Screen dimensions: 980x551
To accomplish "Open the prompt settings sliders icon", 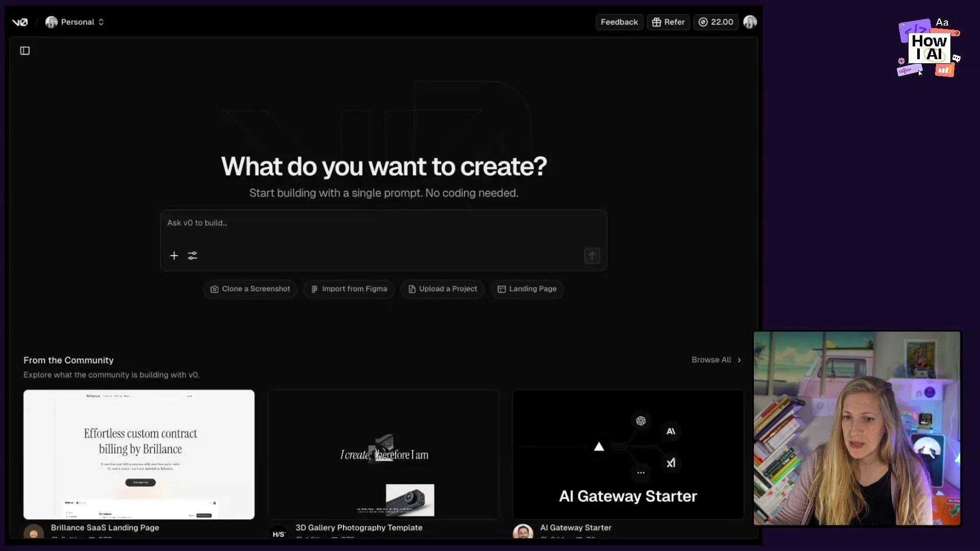I will pos(192,256).
